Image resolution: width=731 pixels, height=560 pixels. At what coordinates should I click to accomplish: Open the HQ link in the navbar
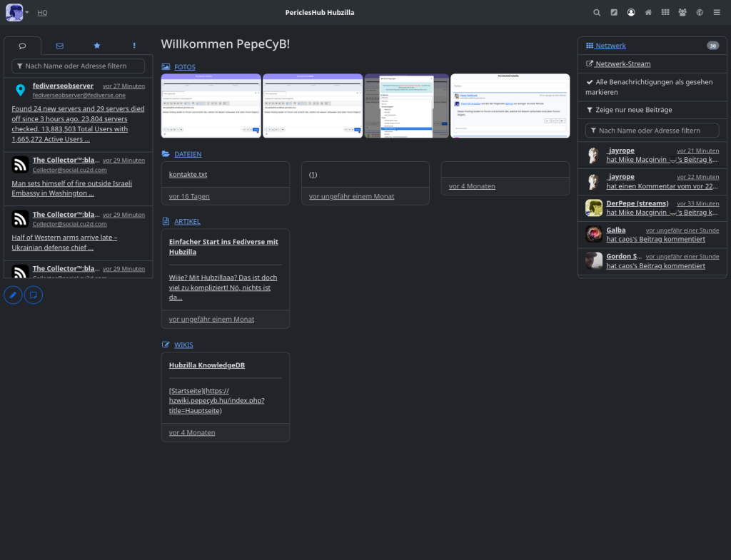click(x=42, y=13)
